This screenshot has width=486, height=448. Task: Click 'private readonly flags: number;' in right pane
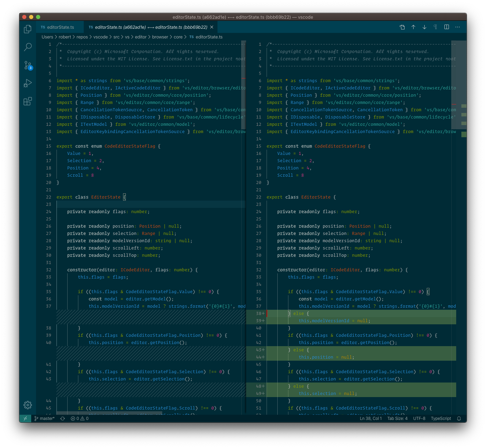click(319, 212)
